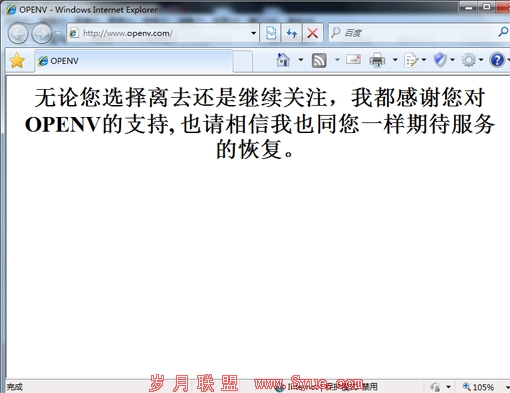Click the browser Back arrow button
The width and height of the screenshot is (510, 393).
tap(18, 33)
